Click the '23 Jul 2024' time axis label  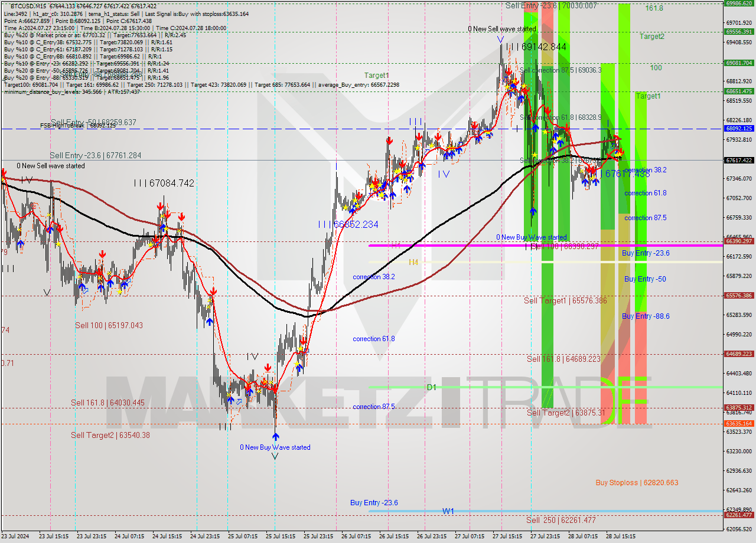click(16, 537)
